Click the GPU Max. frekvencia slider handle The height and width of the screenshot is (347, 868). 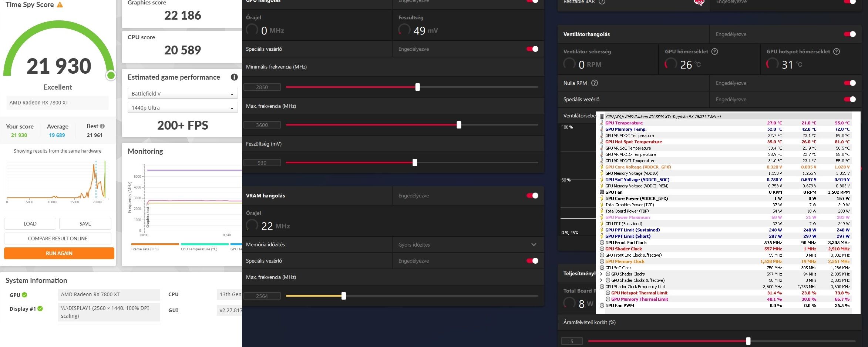point(459,125)
